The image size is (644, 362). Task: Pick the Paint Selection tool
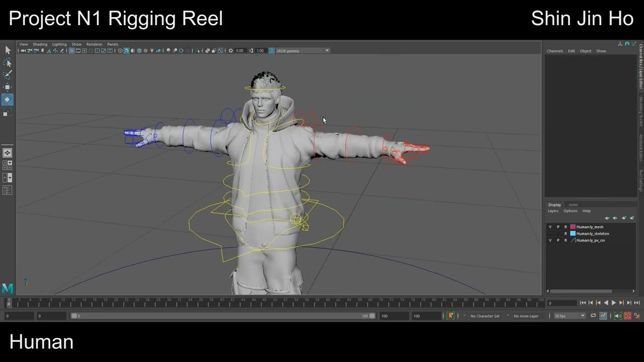pyautogui.click(x=7, y=74)
